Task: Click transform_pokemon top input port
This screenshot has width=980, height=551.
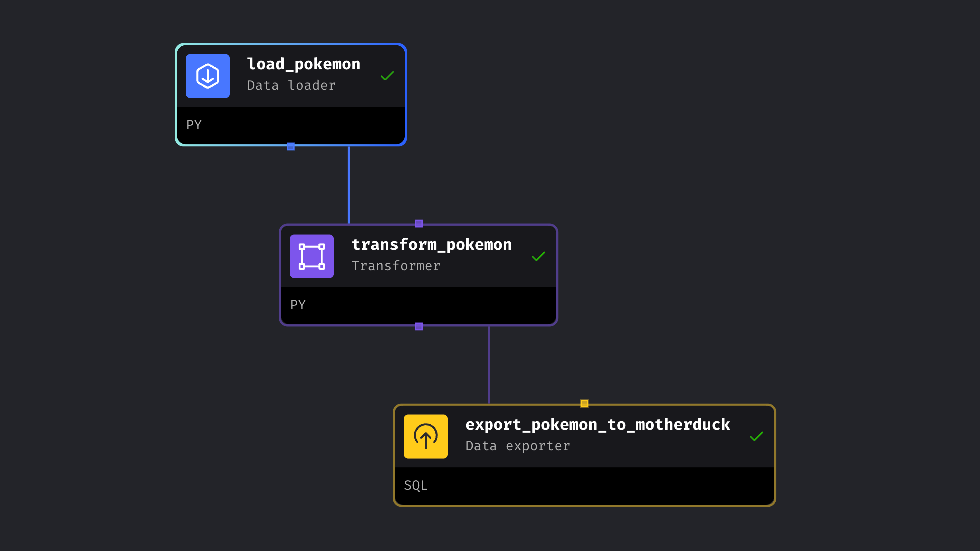Action: [x=419, y=223]
